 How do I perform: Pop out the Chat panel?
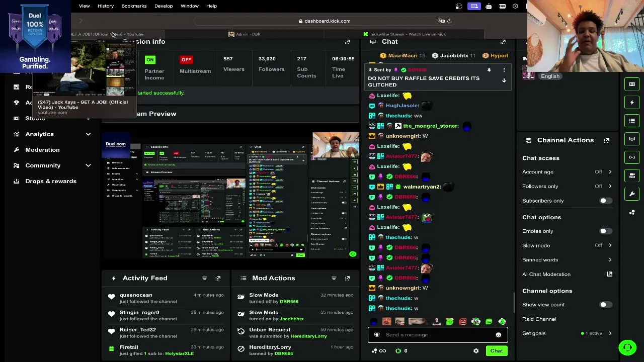click(x=503, y=42)
